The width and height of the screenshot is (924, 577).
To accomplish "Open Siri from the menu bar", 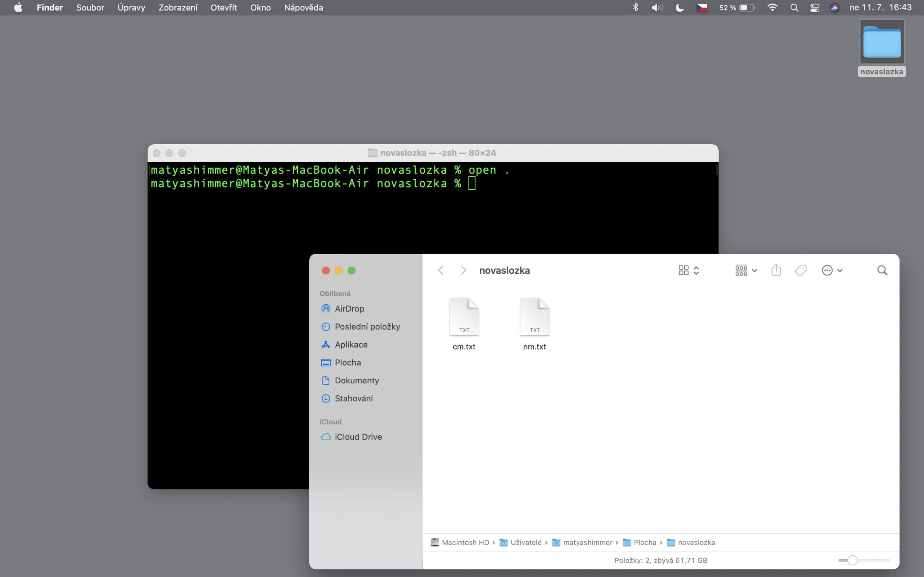I will pos(834,8).
